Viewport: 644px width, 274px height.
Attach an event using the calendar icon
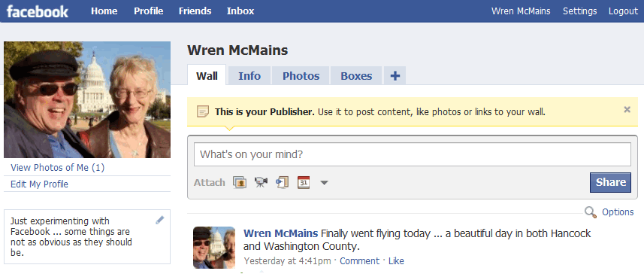[x=304, y=182]
